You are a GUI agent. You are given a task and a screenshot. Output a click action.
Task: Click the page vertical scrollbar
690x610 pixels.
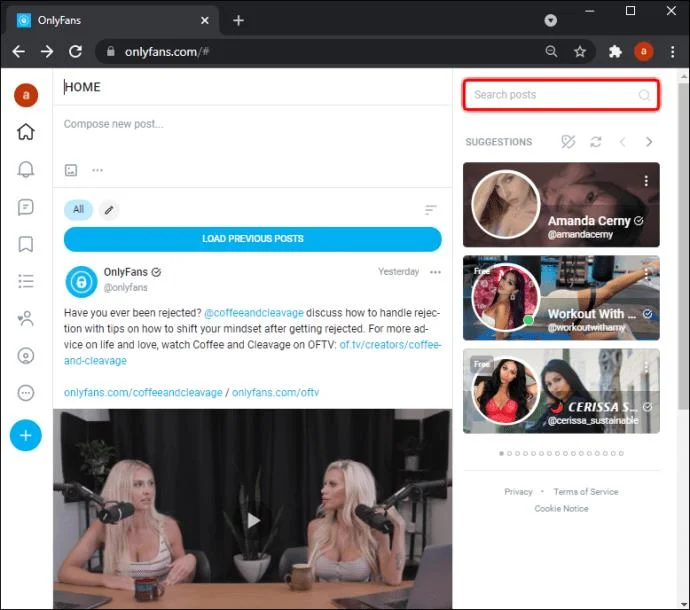tap(683, 246)
